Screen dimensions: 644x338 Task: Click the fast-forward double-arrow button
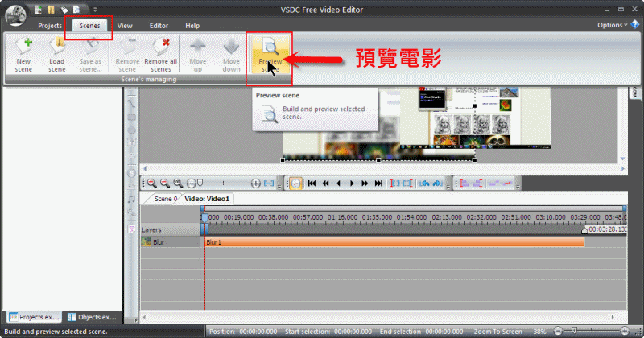pos(365,183)
